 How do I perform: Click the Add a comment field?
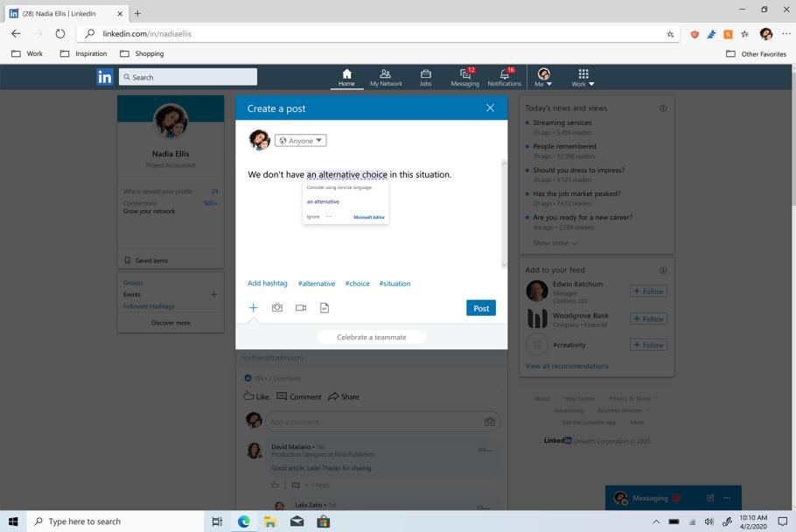367,421
